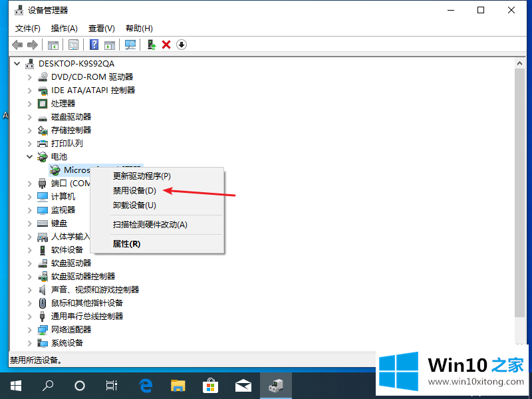This screenshot has width=532, height=399.
Task: Expand the DVD/CD-ROM 驱动器 node
Action: pos(30,77)
